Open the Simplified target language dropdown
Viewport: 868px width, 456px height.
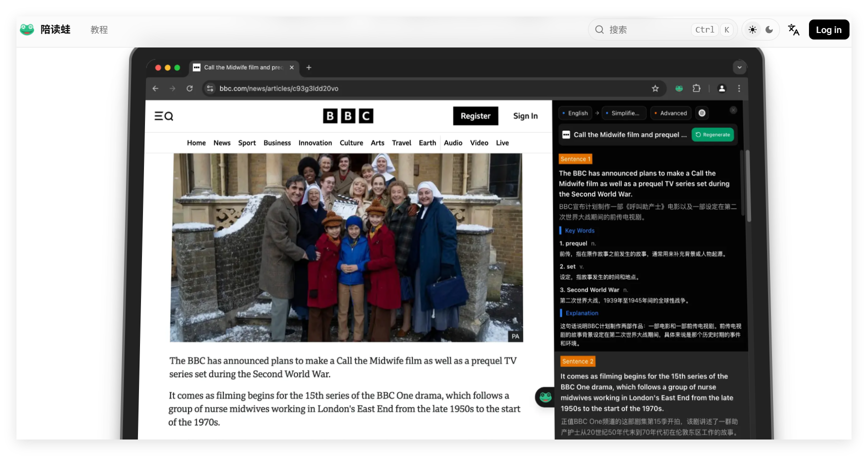point(623,113)
